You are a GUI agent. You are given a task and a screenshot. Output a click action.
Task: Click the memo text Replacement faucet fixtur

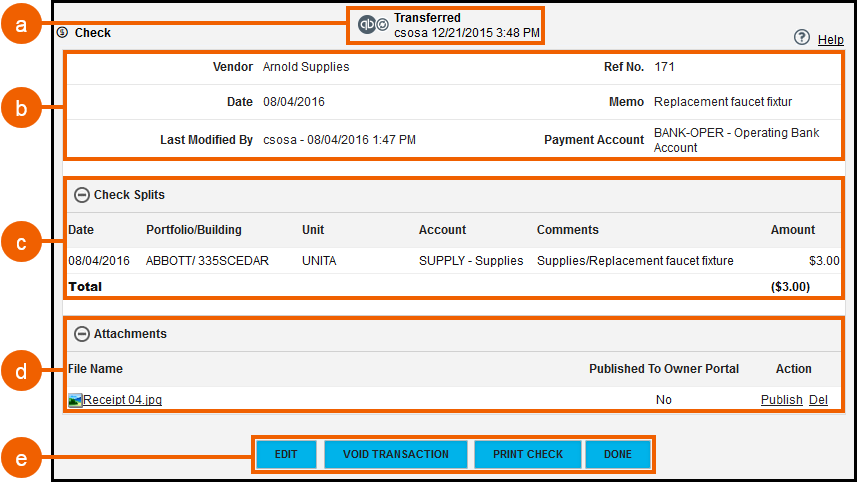click(723, 102)
